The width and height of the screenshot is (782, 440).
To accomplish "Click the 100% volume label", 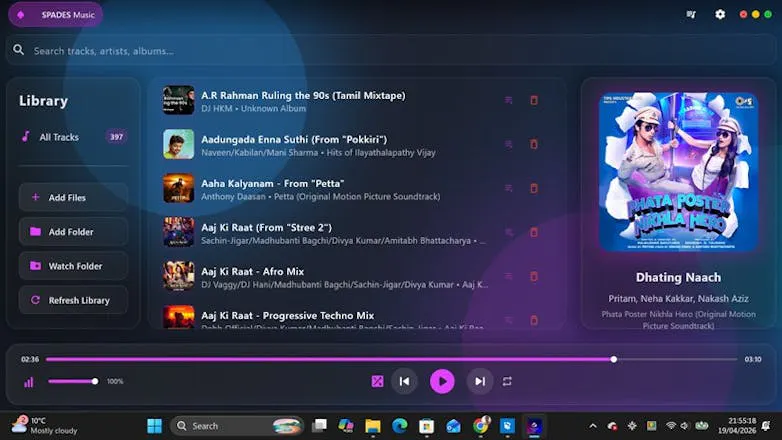I will tap(115, 381).
